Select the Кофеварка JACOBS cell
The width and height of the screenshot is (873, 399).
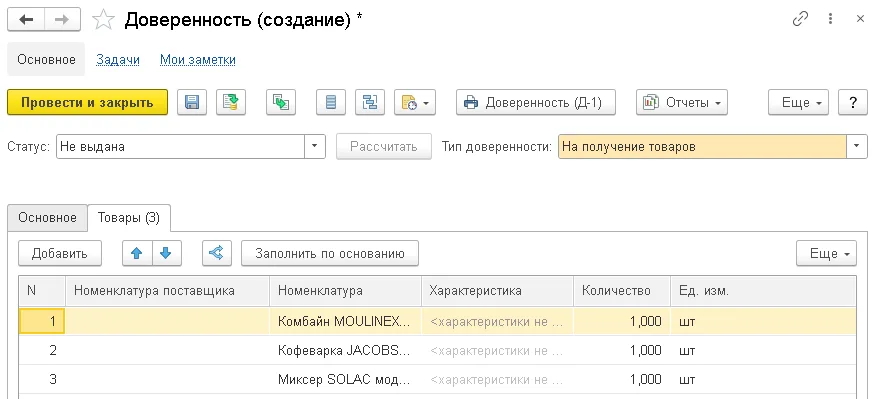346,351
